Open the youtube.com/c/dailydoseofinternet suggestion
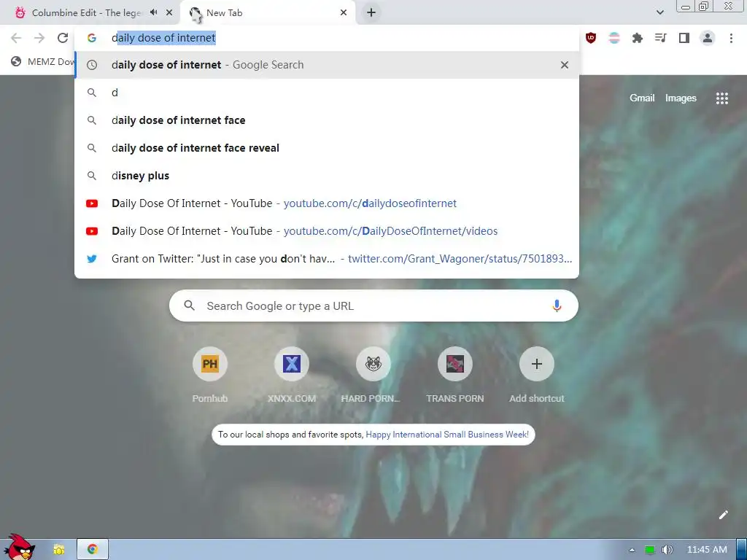 click(327, 203)
